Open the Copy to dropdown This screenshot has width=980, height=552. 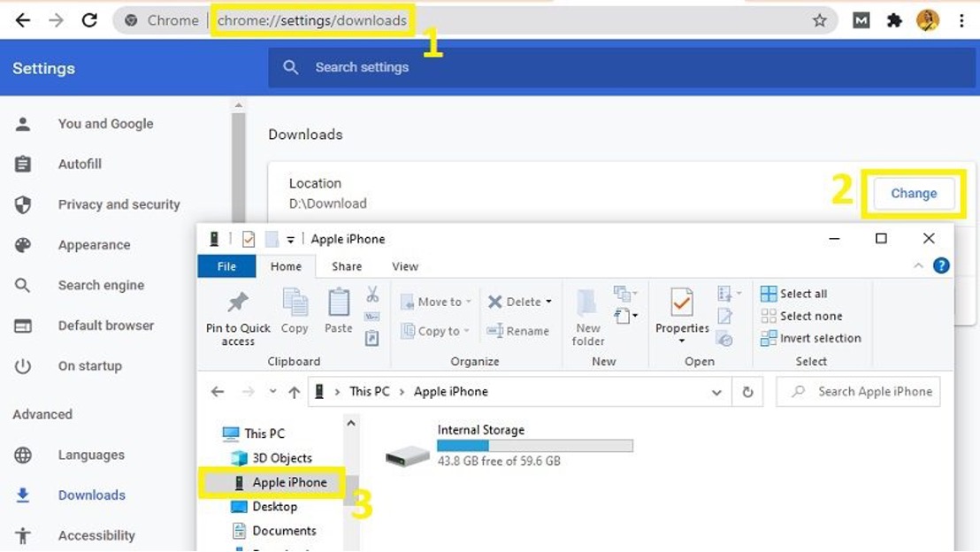coord(435,332)
